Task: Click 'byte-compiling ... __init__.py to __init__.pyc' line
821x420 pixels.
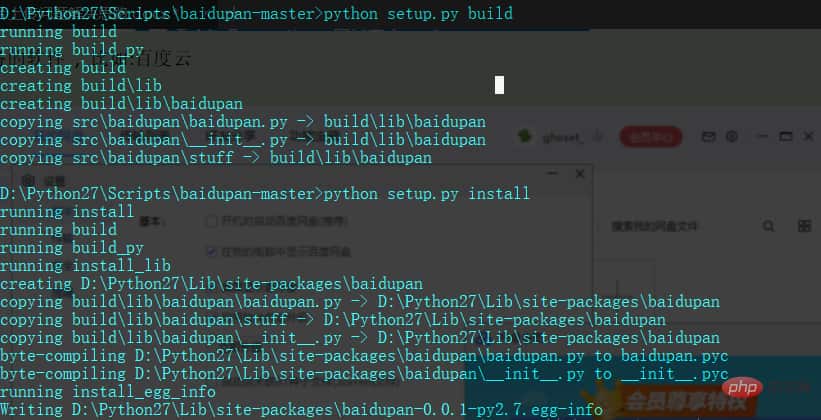Action: (364, 374)
